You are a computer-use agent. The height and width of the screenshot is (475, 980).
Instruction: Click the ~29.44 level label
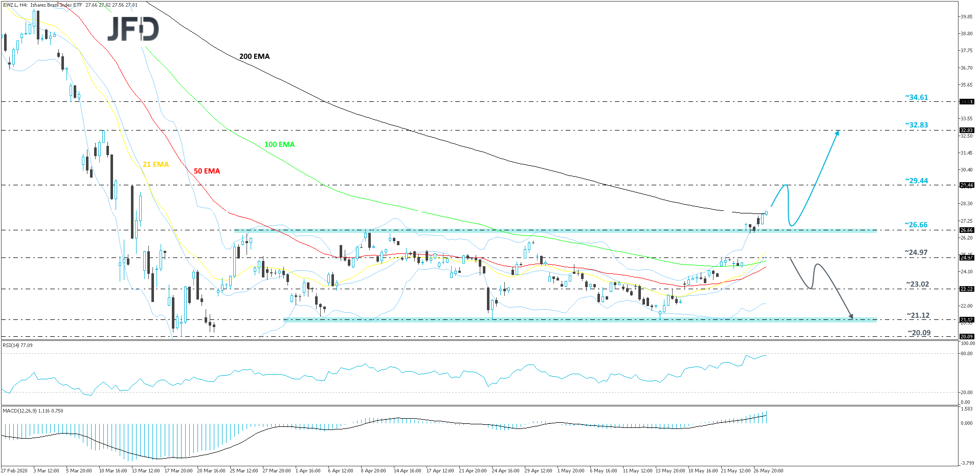916,181
